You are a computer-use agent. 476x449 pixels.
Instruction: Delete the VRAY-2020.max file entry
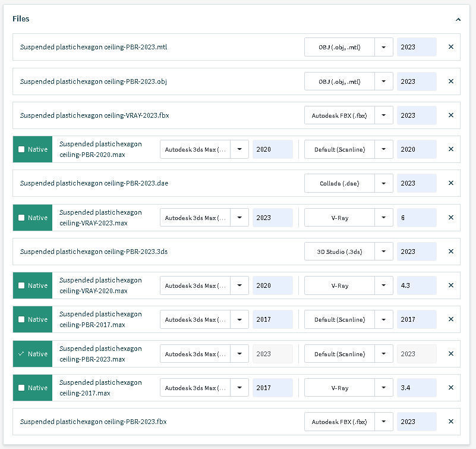pos(450,285)
